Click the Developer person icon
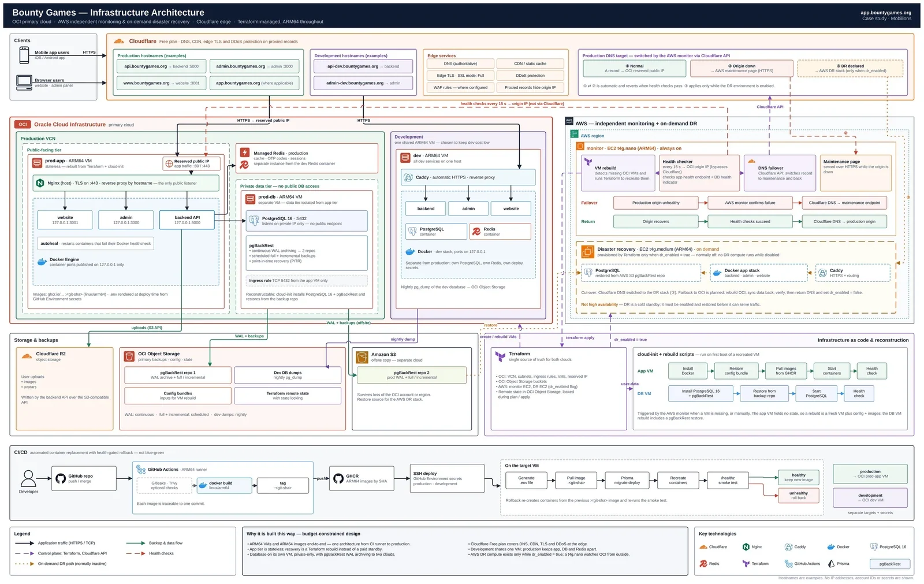 (28, 478)
